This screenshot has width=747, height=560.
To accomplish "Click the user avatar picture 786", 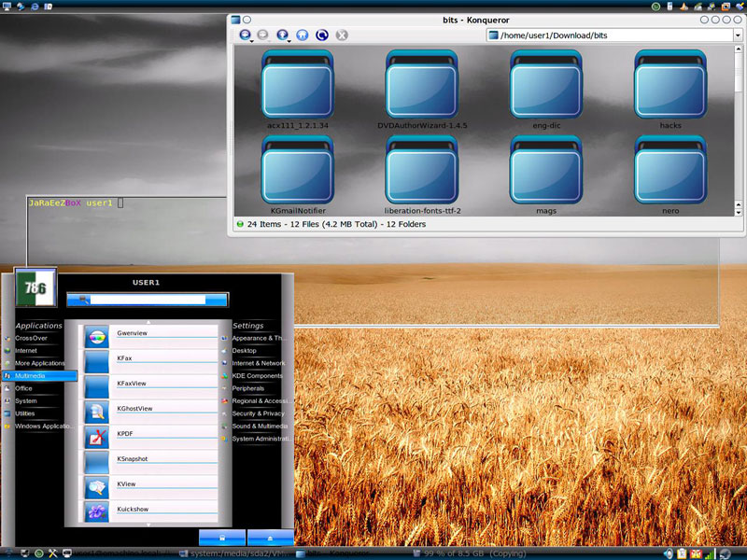I will pos(35,287).
